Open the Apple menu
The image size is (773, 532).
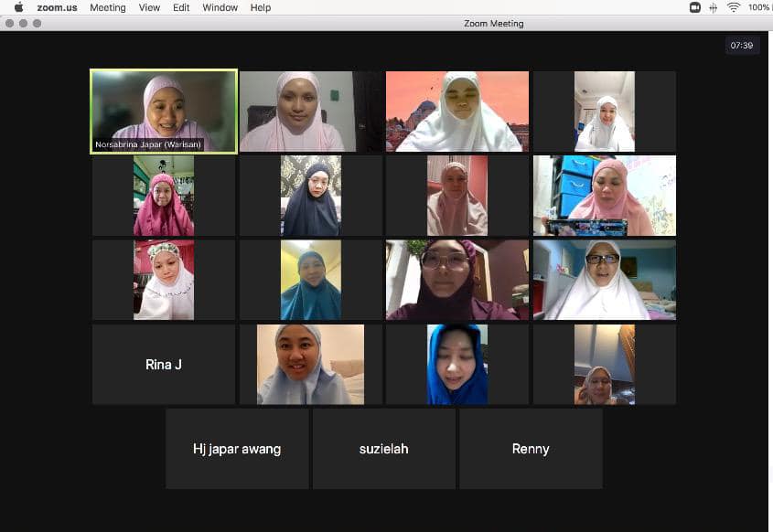pos(18,7)
